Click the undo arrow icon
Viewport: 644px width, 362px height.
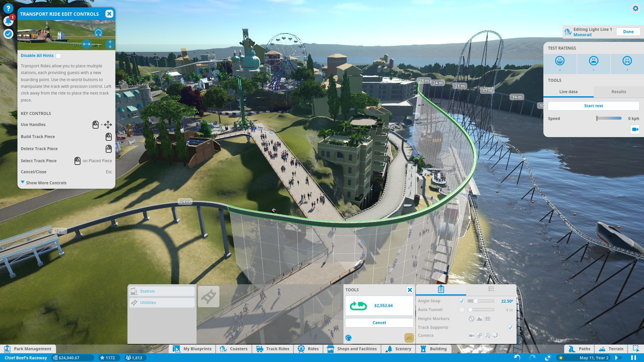(x=517, y=358)
